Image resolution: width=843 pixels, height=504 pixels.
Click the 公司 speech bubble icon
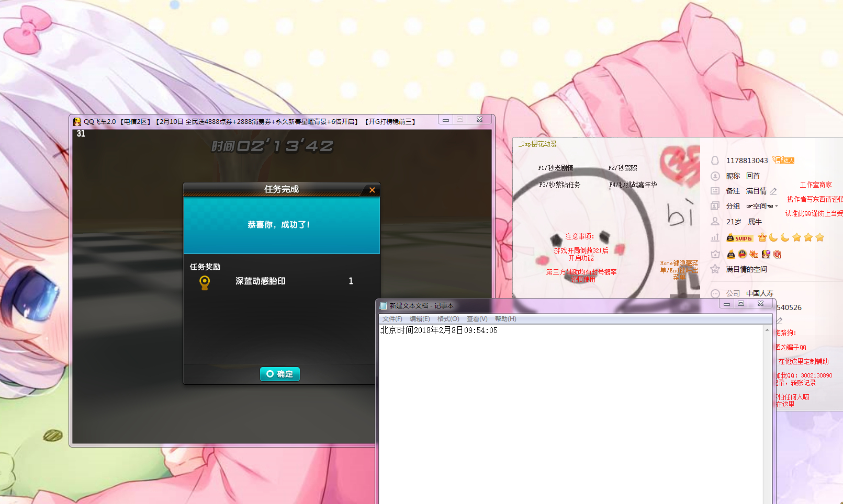[x=715, y=293]
